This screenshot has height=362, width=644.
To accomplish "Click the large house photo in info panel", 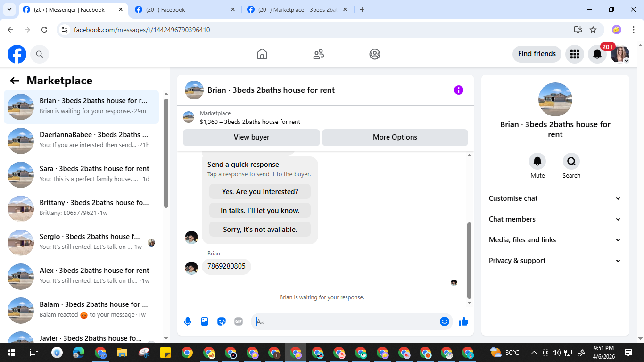I will click(555, 99).
